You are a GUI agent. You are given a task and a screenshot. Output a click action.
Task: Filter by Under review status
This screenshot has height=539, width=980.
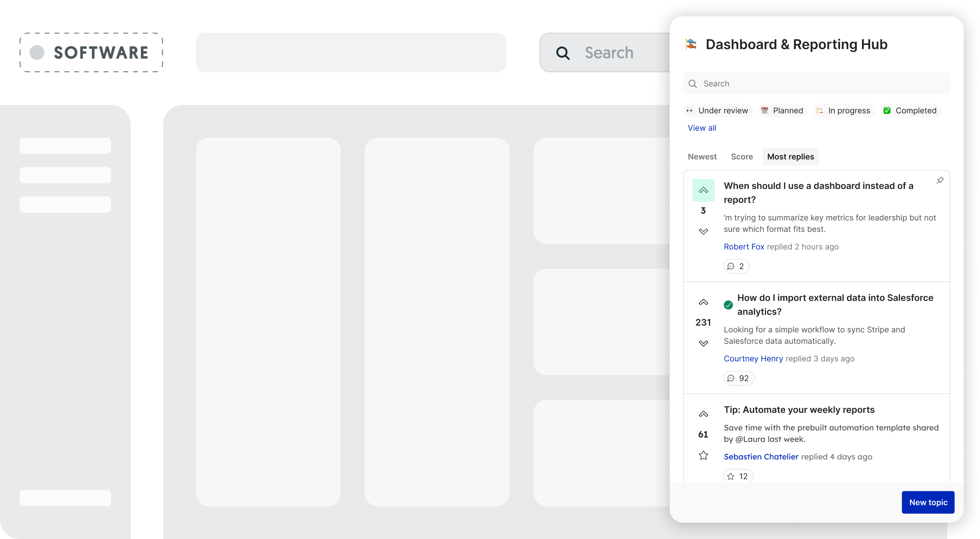717,111
